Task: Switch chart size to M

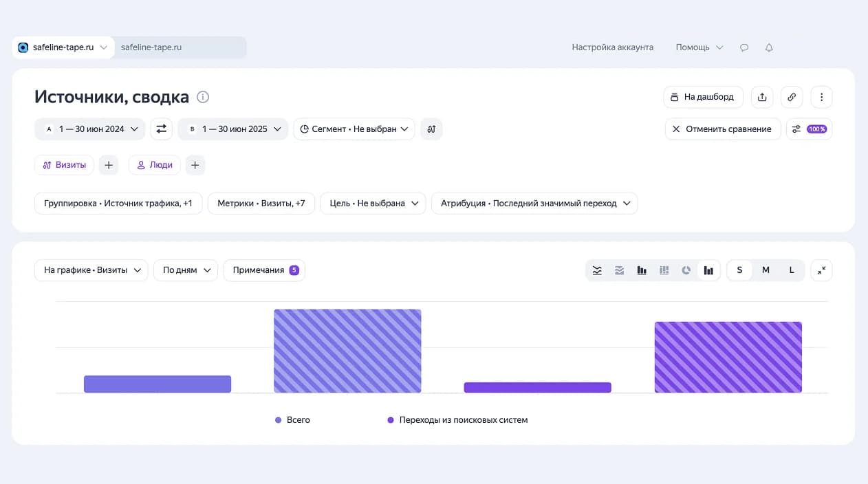Action: 766,270
